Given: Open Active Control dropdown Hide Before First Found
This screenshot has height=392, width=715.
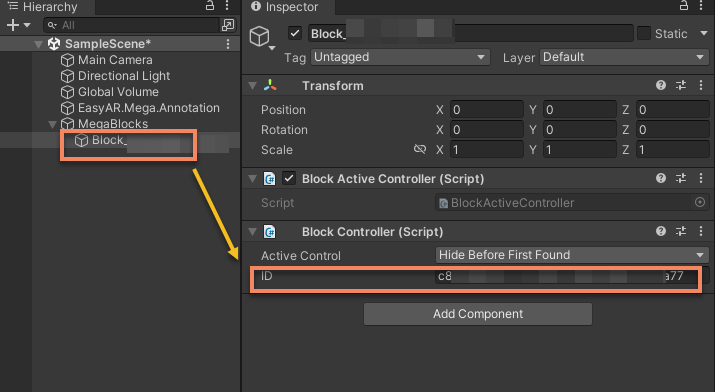Looking at the screenshot, I should [x=572, y=255].
